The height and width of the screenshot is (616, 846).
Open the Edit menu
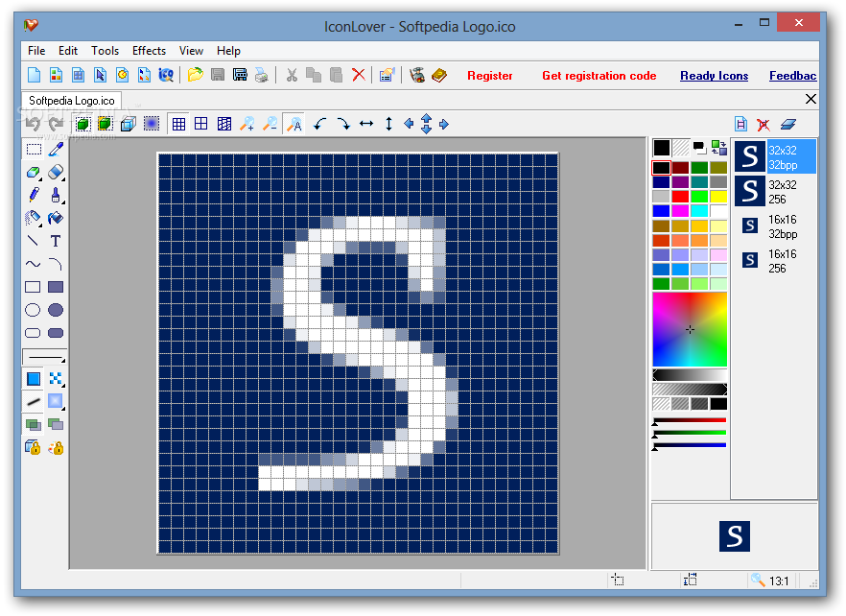[x=68, y=51]
